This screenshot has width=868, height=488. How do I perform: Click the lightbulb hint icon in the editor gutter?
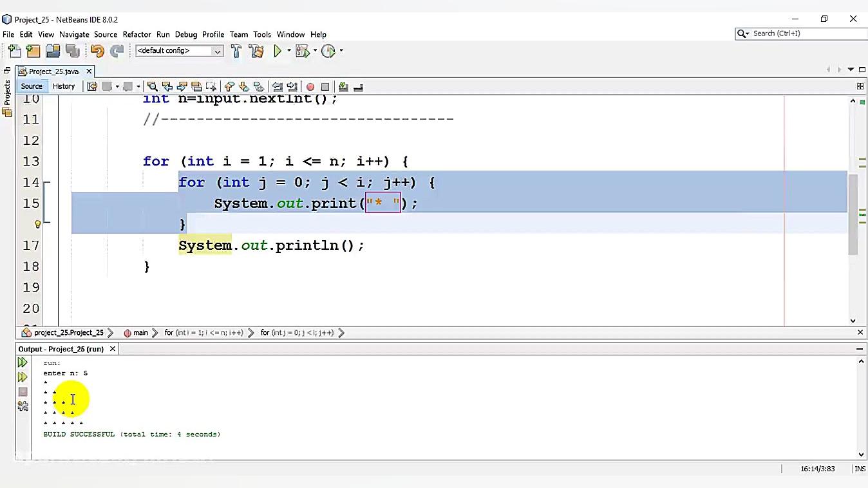[x=37, y=224]
